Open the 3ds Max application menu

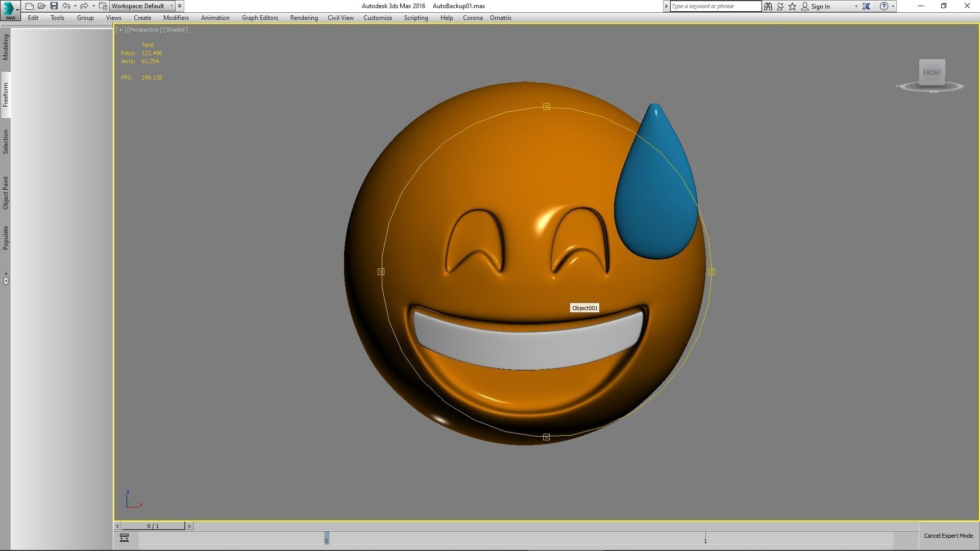click(10, 10)
